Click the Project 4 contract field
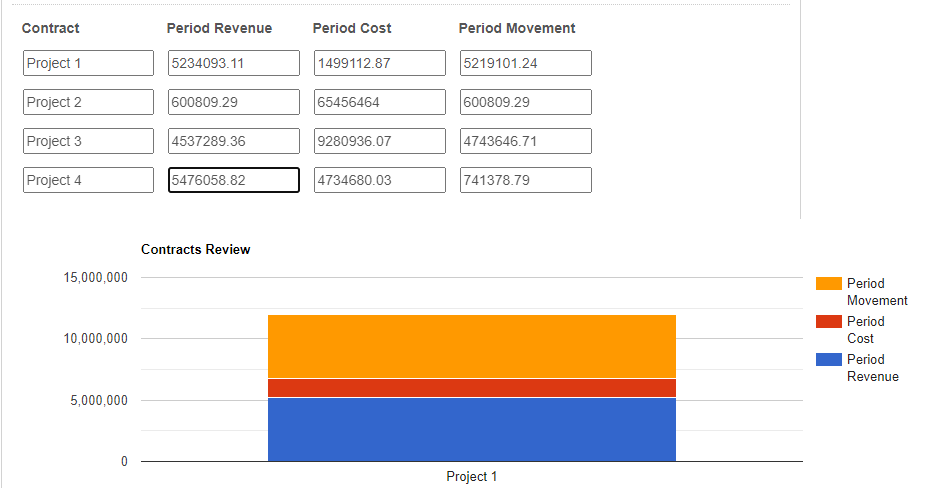This screenshot has height=488, width=936. click(88, 180)
